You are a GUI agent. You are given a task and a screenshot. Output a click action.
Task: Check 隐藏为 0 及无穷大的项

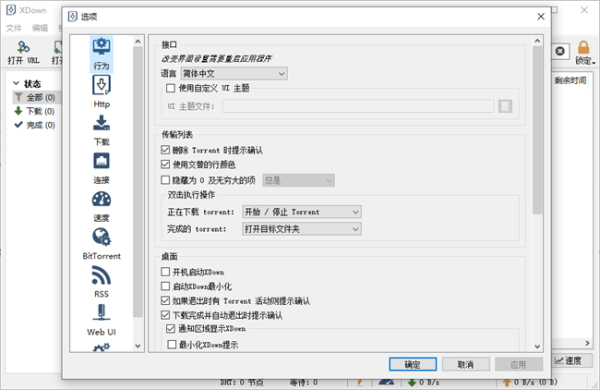(x=165, y=180)
